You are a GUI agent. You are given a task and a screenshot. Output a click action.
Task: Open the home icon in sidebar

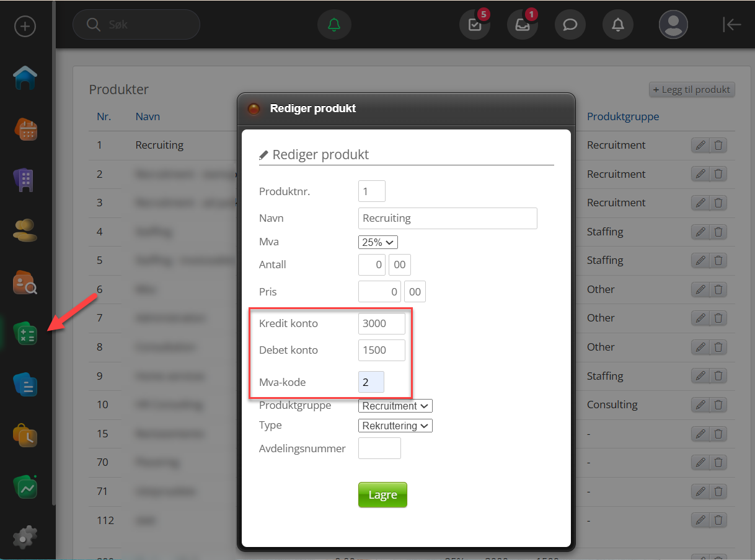click(x=25, y=78)
